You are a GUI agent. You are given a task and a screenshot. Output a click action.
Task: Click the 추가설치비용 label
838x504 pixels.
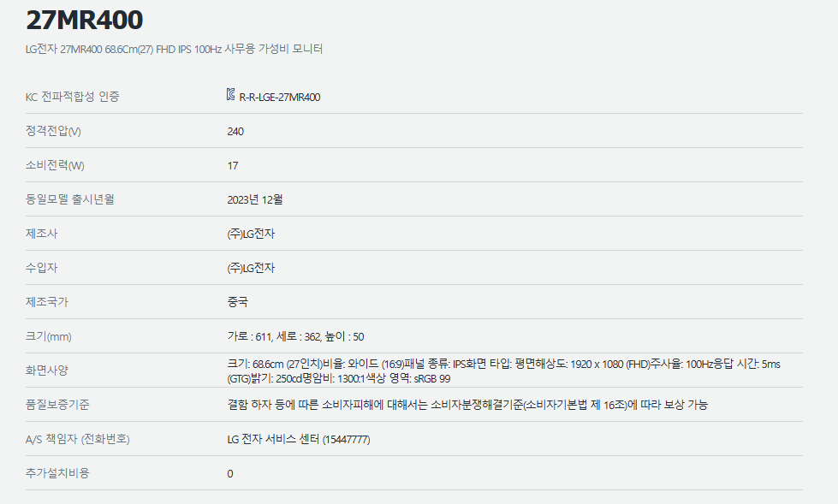coord(57,473)
